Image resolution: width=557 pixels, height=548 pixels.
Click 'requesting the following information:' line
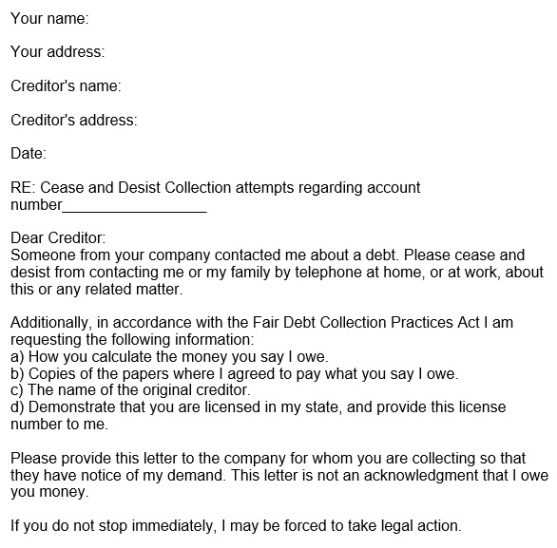tap(132, 340)
